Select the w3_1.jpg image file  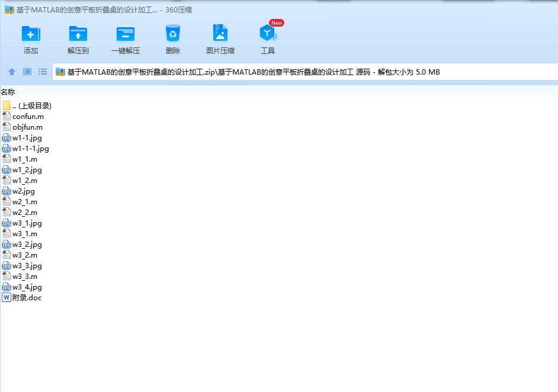(22, 223)
